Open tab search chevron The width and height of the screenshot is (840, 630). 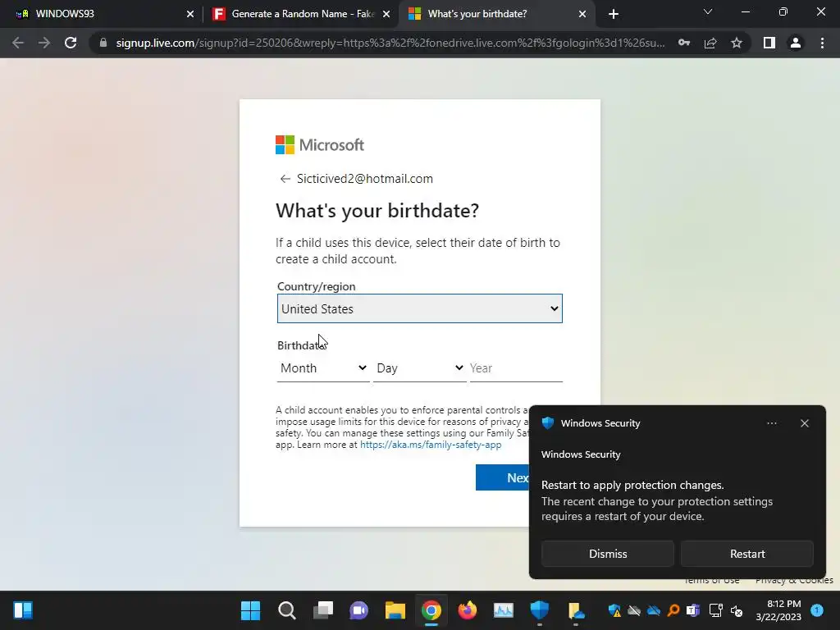(708, 11)
